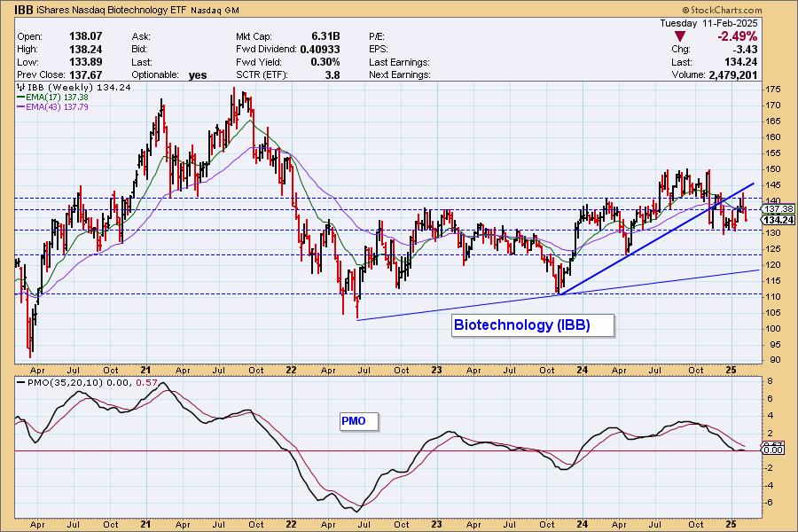798x532 pixels.
Task: Click the PMO annotation box
Action: click(x=359, y=421)
